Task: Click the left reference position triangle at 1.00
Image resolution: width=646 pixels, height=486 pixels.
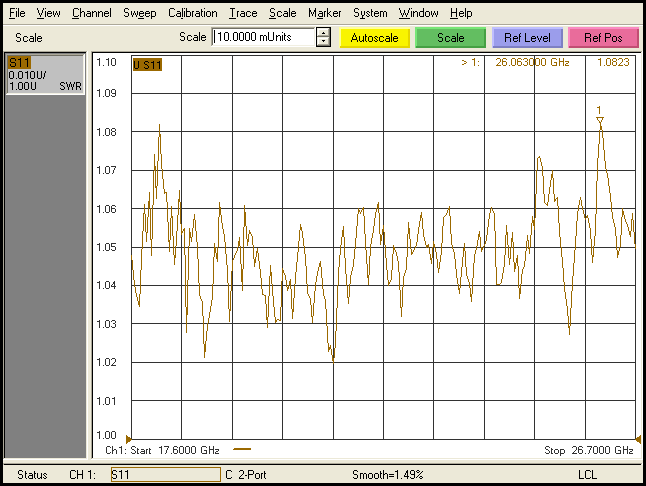Action: click(128, 437)
